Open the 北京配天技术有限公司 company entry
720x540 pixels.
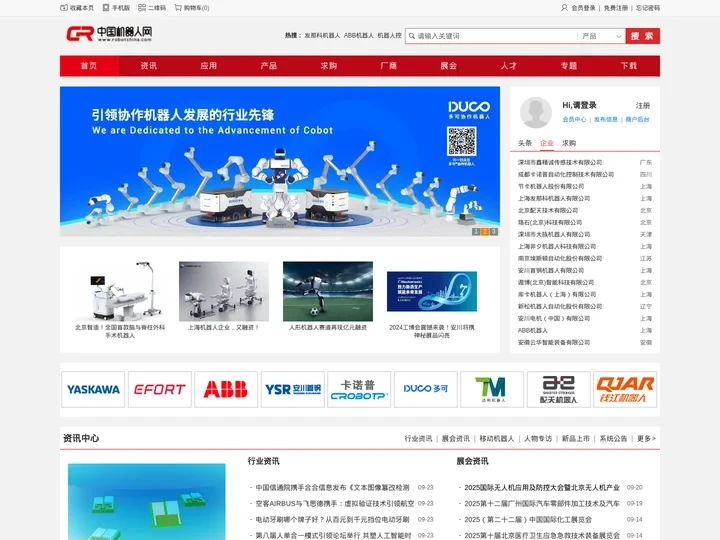coord(548,210)
